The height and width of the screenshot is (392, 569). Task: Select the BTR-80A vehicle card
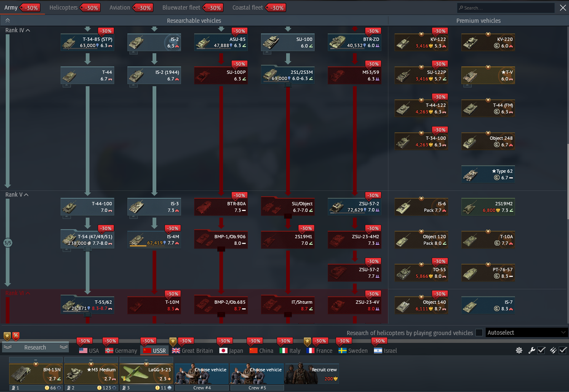pos(221,207)
